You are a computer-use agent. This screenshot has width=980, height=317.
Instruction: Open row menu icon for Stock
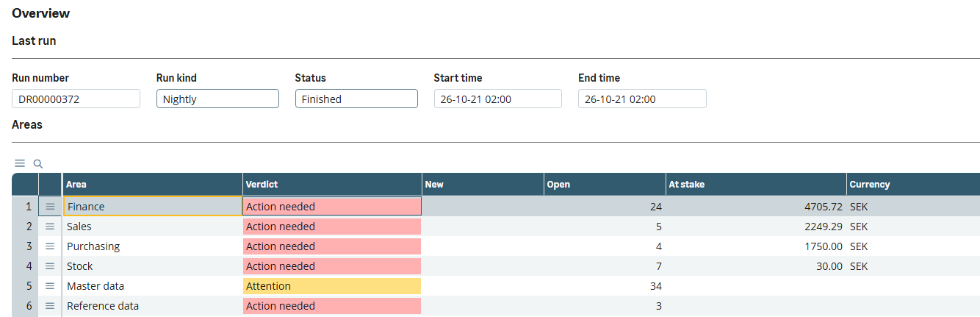click(50, 266)
